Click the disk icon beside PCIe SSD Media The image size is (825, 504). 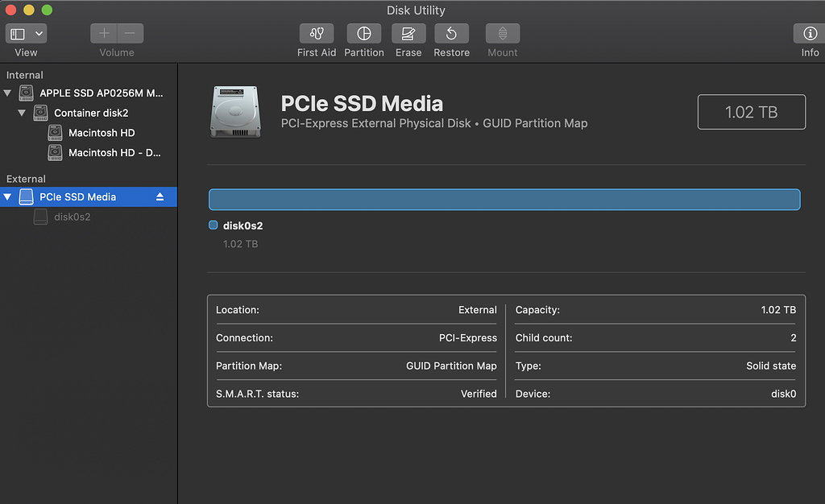[25, 196]
